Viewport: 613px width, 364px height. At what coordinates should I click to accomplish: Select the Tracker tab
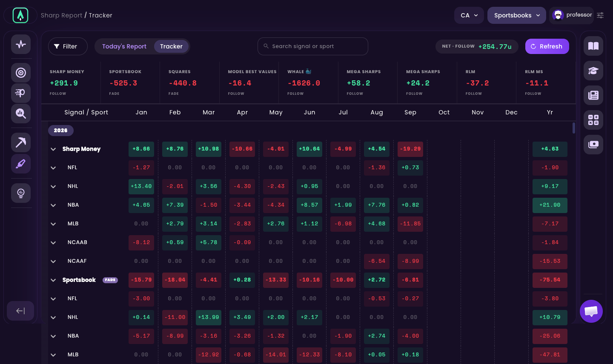(171, 46)
